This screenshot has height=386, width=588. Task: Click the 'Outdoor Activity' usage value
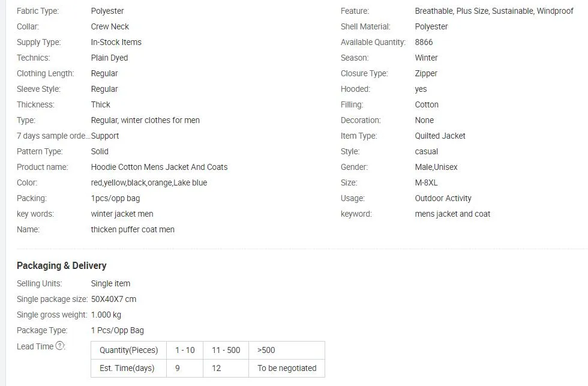point(443,198)
